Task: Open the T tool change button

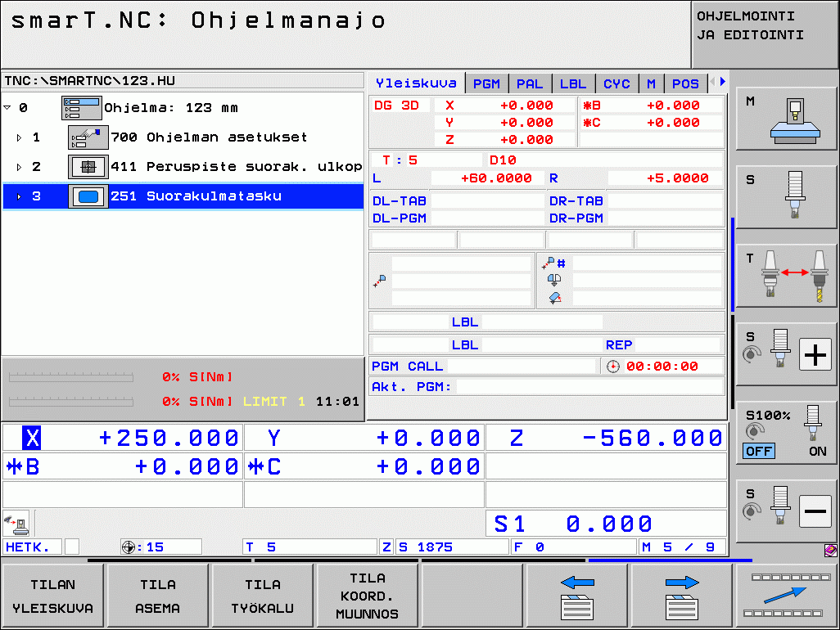Action: point(786,277)
